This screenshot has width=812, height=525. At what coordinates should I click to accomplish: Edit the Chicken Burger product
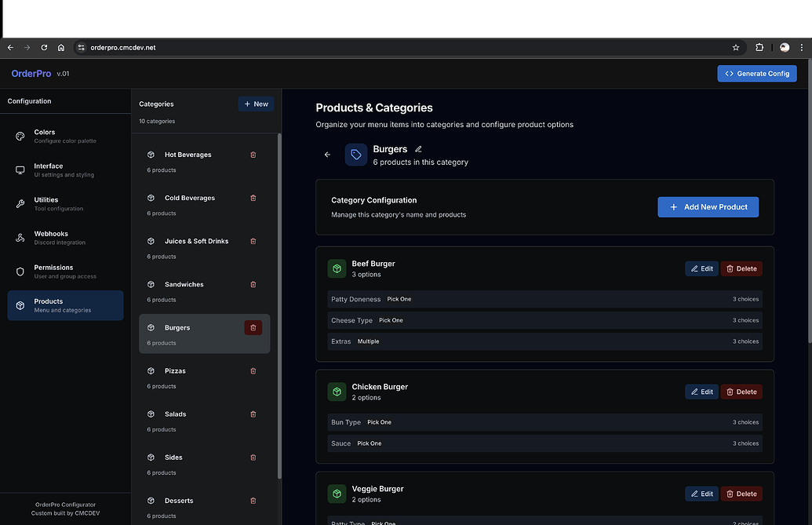[x=701, y=391]
